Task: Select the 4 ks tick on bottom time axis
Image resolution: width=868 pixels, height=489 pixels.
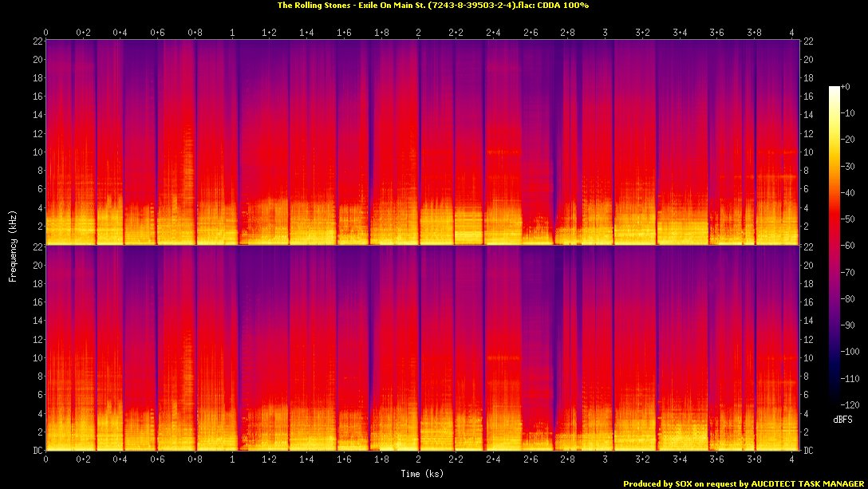Action: (x=791, y=460)
